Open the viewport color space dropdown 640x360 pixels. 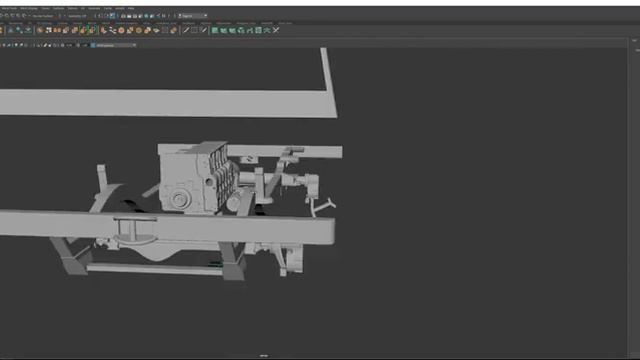(x=116, y=45)
